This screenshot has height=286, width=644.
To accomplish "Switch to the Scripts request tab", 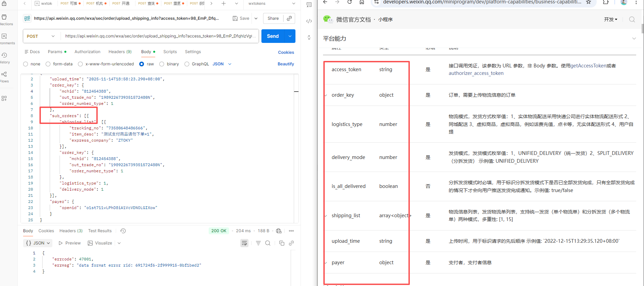I will pos(170,52).
